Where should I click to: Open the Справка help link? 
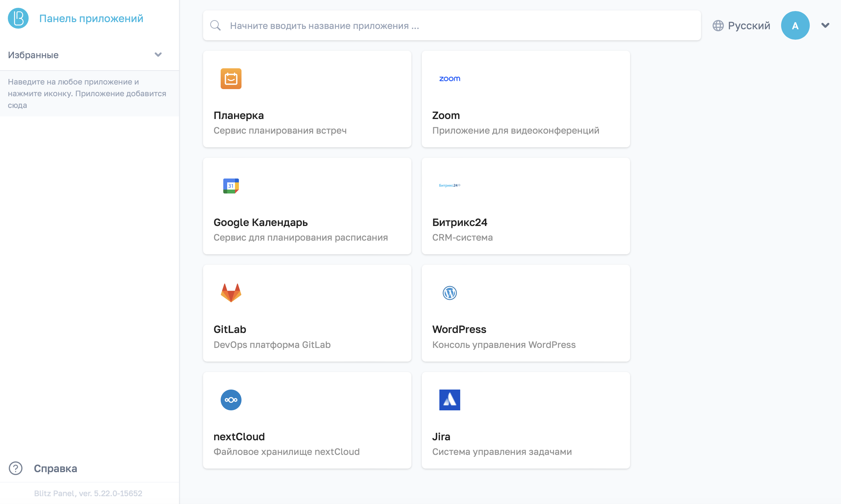tap(55, 468)
